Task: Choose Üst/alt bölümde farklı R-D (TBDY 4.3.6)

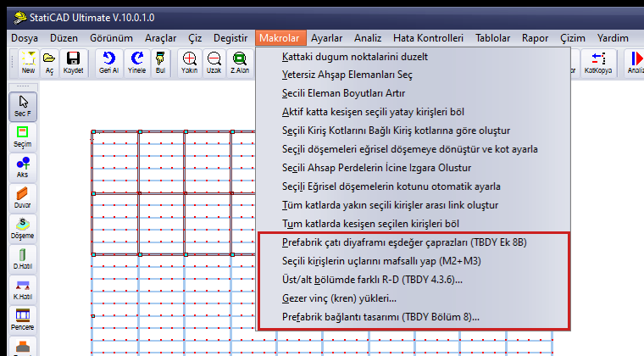Action: coord(414,280)
